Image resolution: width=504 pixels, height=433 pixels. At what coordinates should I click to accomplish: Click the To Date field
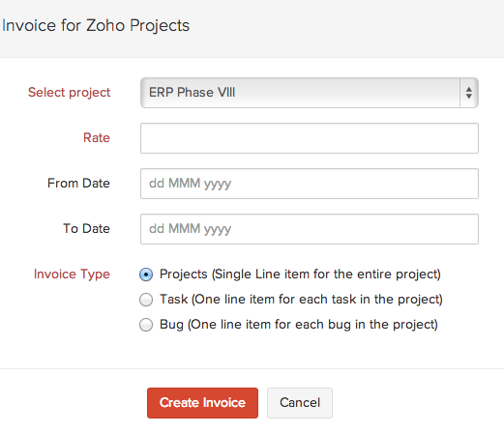click(310, 229)
